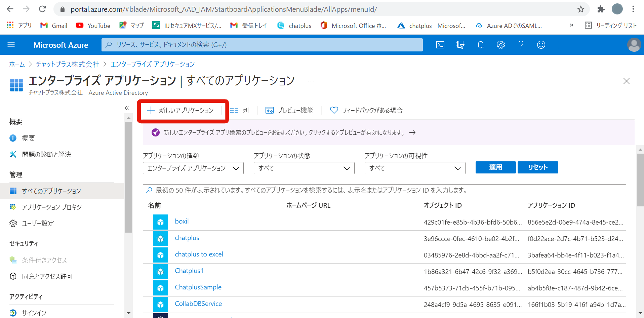Open Cloud Shell from the top bar
The height and width of the screenshot is (318, 644).
click(440, 45)
